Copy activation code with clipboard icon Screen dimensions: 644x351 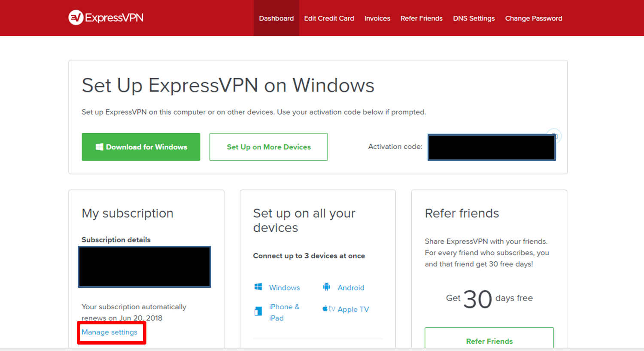554,136
